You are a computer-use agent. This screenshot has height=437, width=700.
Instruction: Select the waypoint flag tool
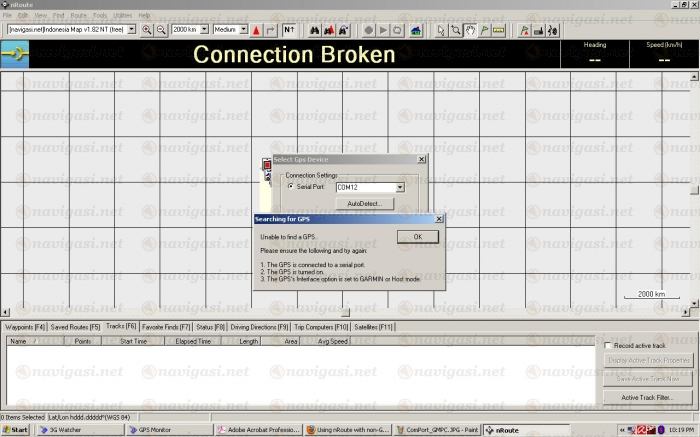tap(484, 30)
